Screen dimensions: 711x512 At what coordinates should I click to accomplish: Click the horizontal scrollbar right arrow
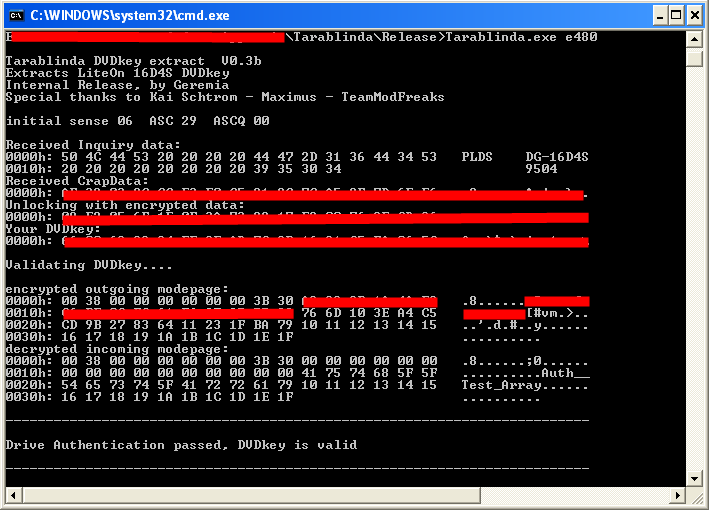pyautogui.click(x=678, y=496)
